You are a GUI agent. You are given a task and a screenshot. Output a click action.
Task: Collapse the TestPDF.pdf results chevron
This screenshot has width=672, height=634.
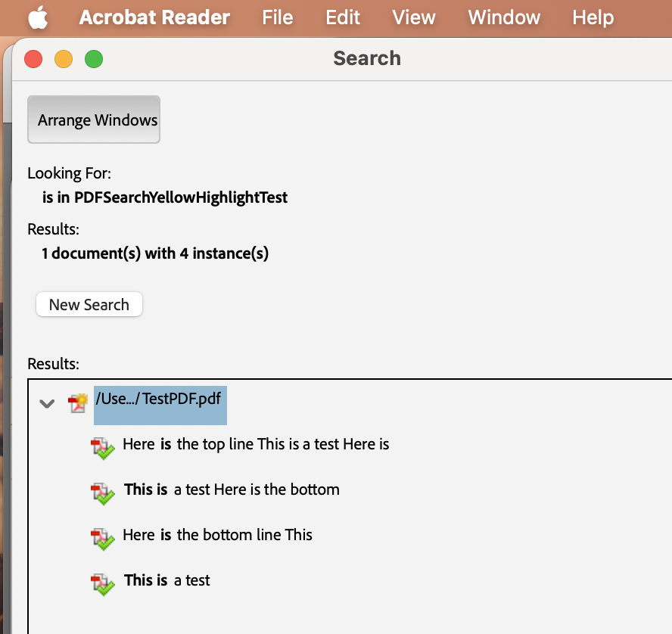coord(47,403)
